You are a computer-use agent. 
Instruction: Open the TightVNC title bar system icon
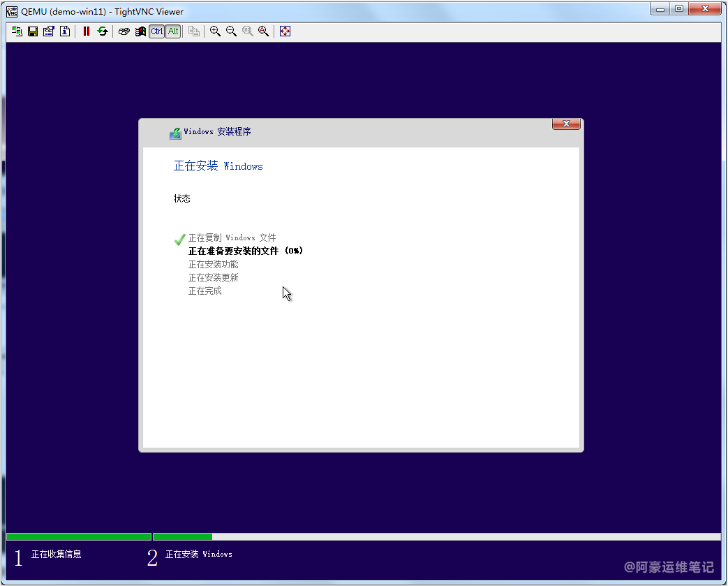12,11
